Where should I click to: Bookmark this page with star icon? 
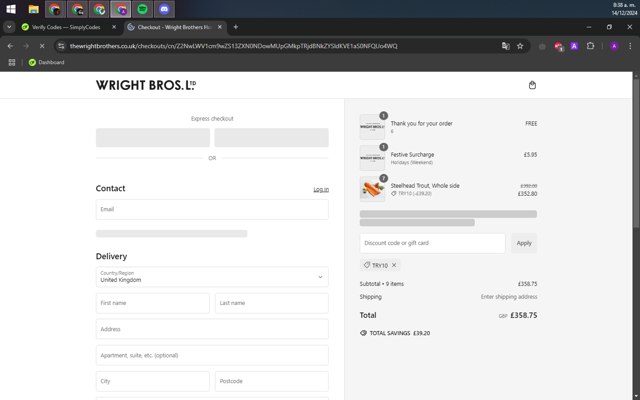(520, 46)
